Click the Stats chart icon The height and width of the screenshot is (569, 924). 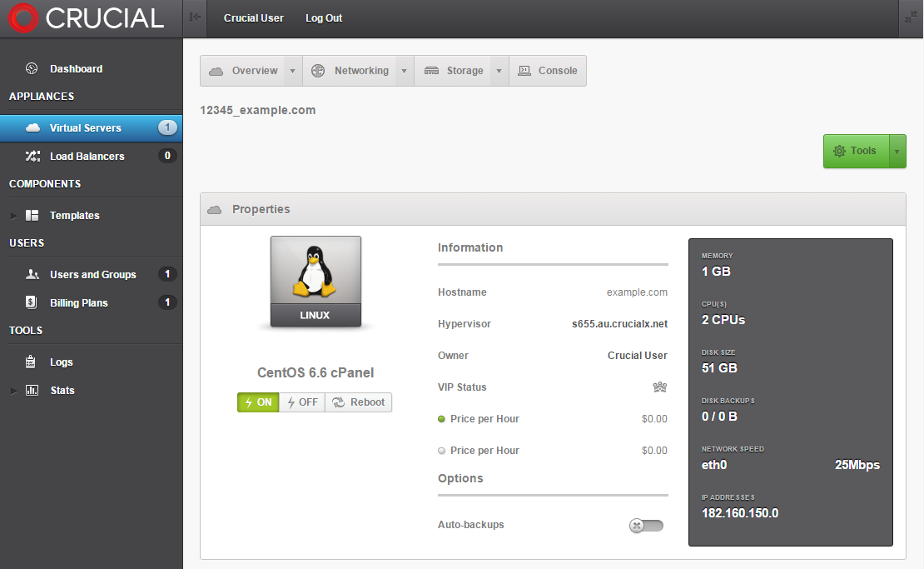coord(32,391)
